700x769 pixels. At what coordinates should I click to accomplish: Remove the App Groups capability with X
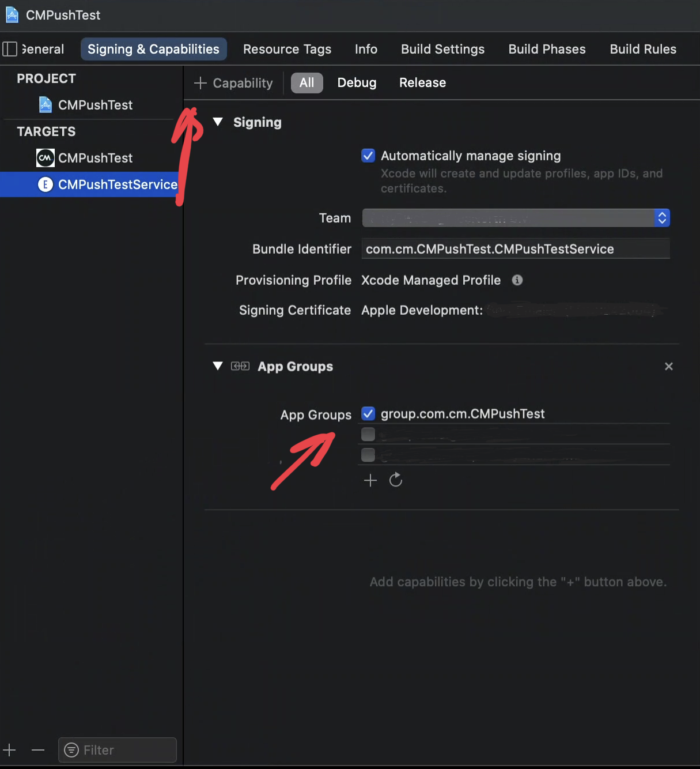[x=669, y=367]
